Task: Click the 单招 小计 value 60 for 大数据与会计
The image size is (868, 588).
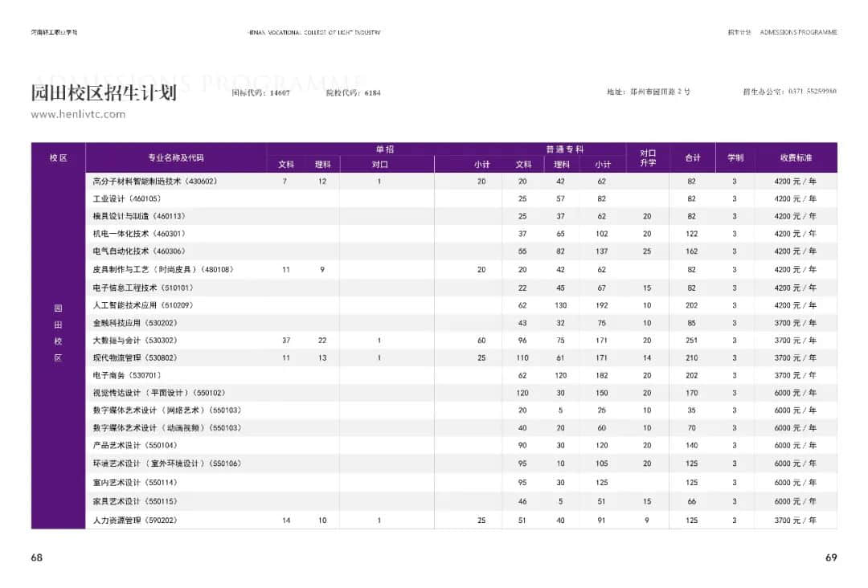Action: 481,341
